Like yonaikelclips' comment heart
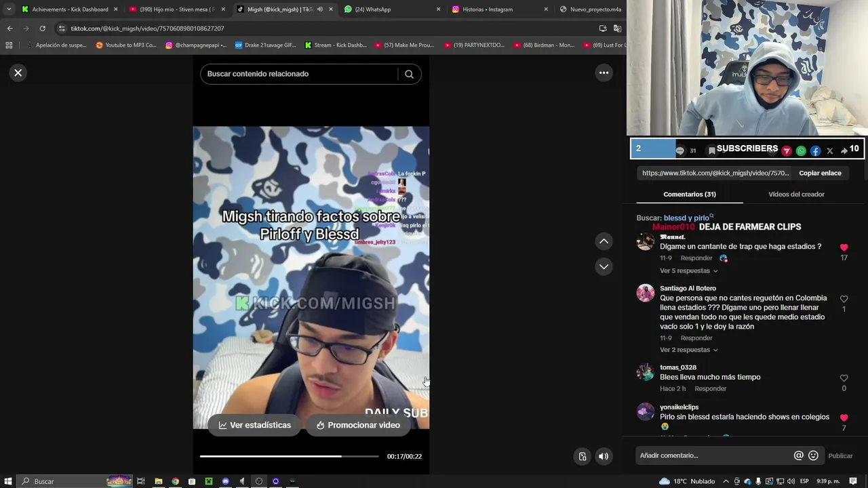The width and height of the screenshot is (868, 488). [844, 418]
